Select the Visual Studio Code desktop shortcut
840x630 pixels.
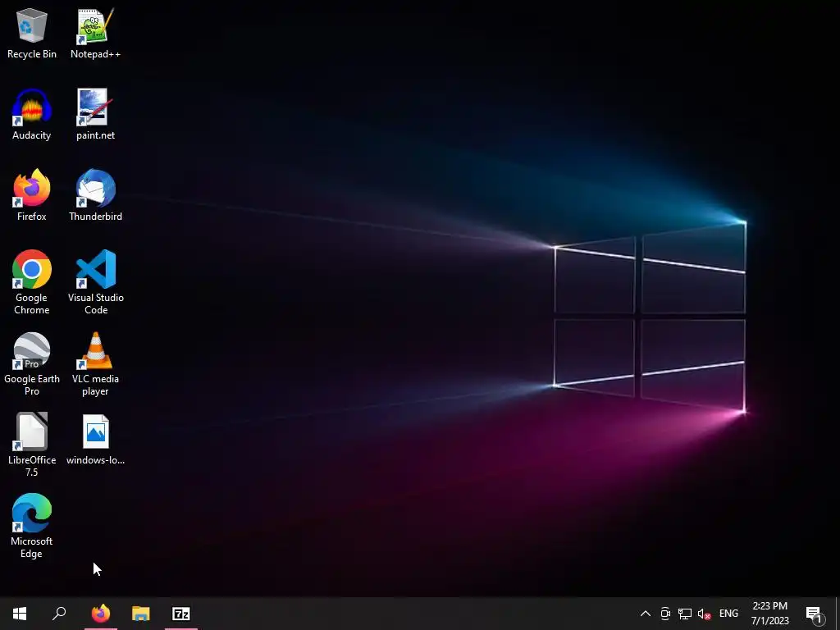[95, 282]
